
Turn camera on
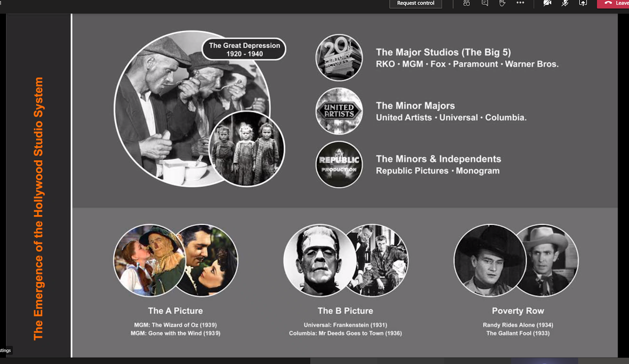coord(547,3)
